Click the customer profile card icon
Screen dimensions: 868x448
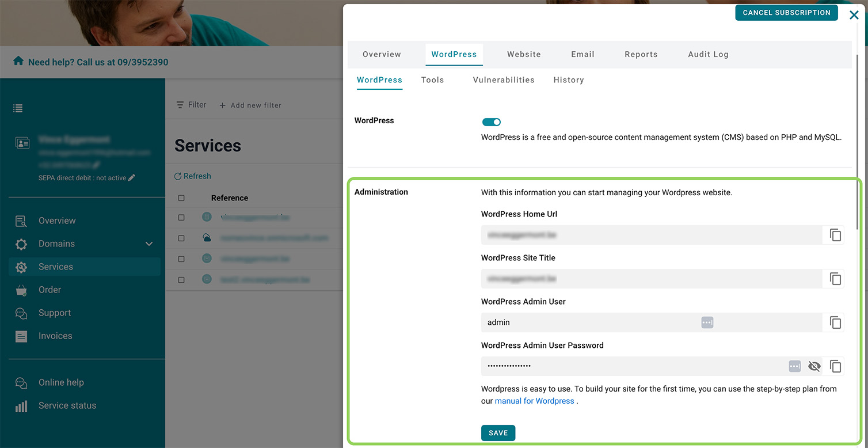pos(22,143)
